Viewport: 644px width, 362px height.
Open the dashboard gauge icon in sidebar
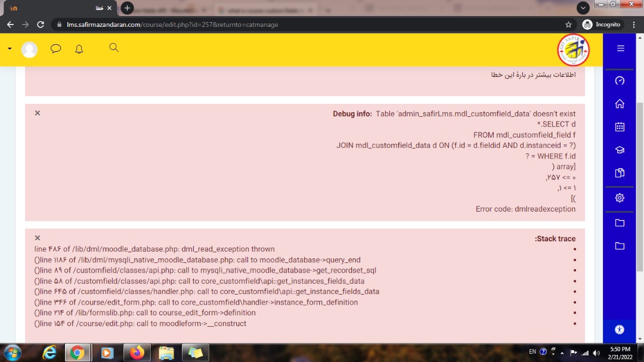(x=620, y=81)
